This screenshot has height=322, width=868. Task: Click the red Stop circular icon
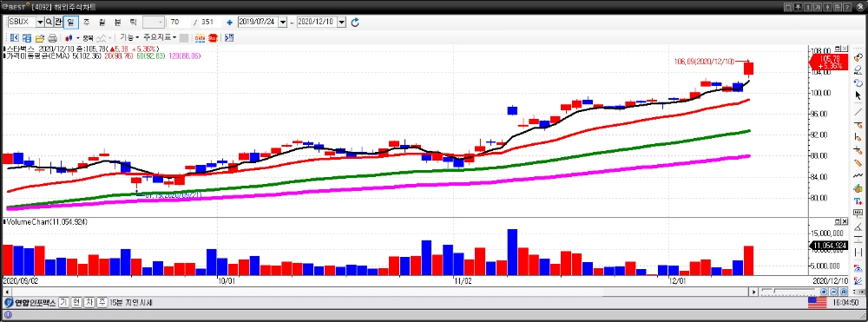point(214,38)
